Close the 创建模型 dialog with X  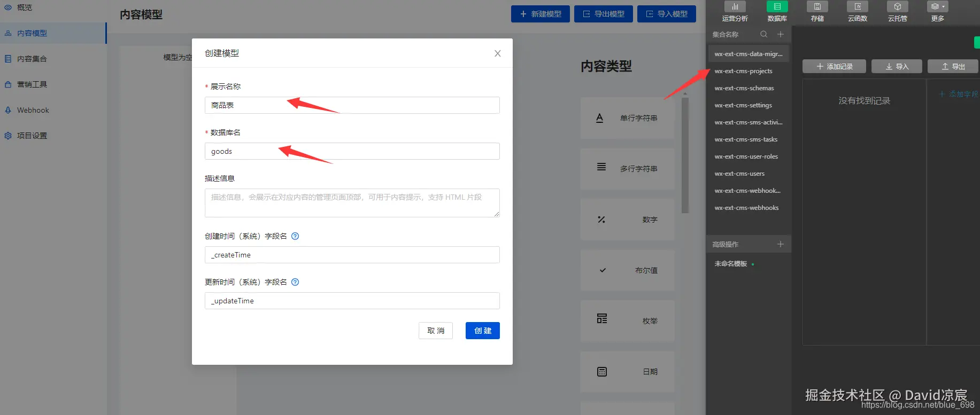(498, 53)
